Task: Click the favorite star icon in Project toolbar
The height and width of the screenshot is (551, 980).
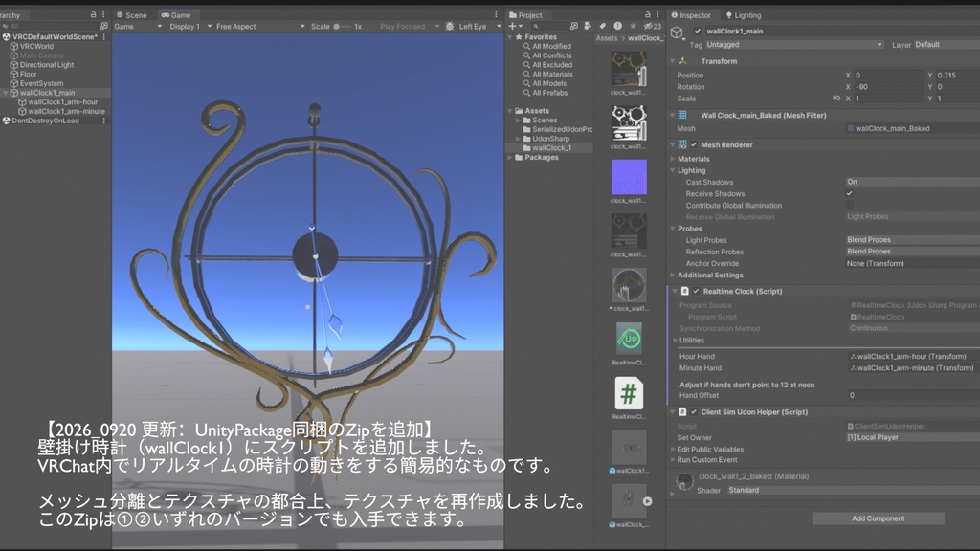Action: [x=633, y=26]
